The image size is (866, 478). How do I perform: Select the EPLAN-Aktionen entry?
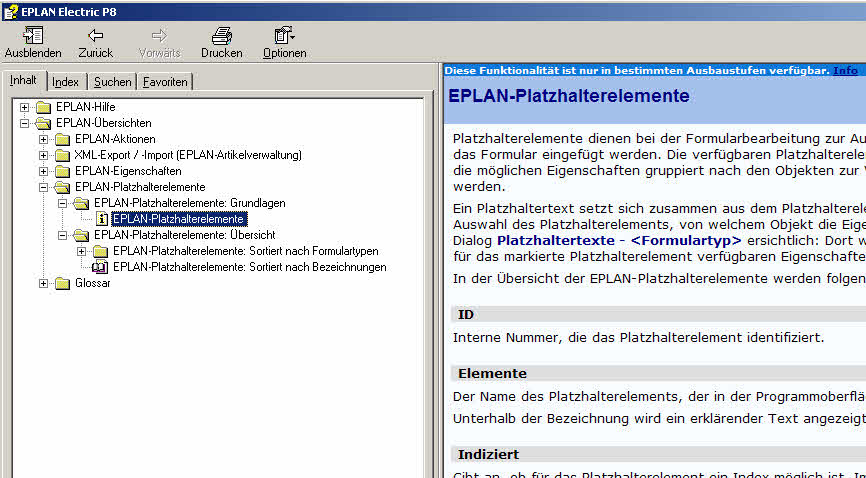[115, 139]
